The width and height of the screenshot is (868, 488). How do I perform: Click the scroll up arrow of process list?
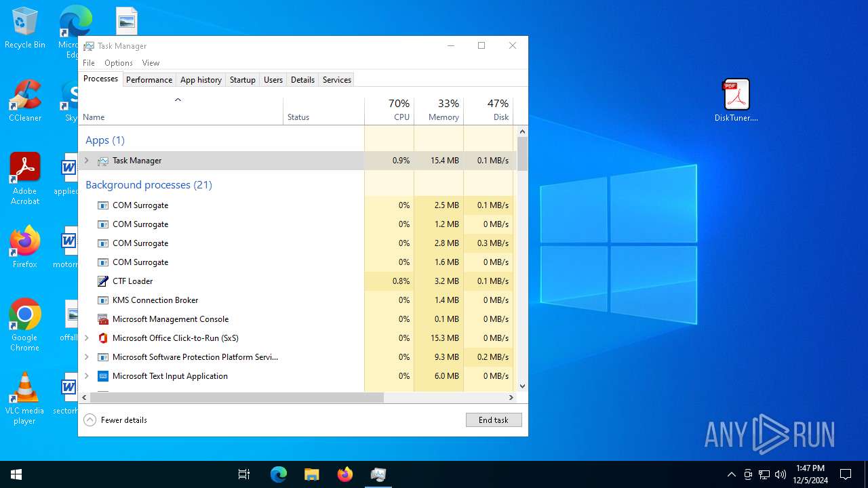tap(522, 131)
